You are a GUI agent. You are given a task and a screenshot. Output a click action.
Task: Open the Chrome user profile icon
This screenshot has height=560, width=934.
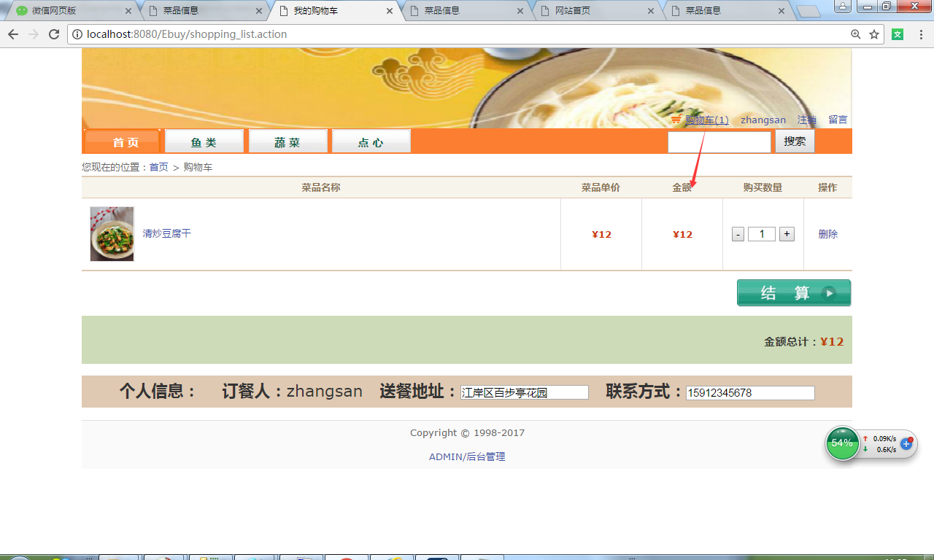pos(842,6)
